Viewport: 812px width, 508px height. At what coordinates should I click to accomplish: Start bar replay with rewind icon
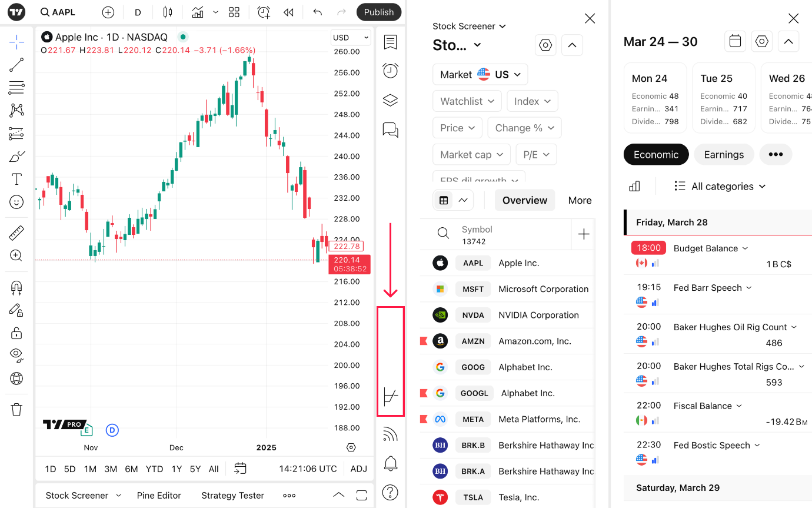(288, 12)
